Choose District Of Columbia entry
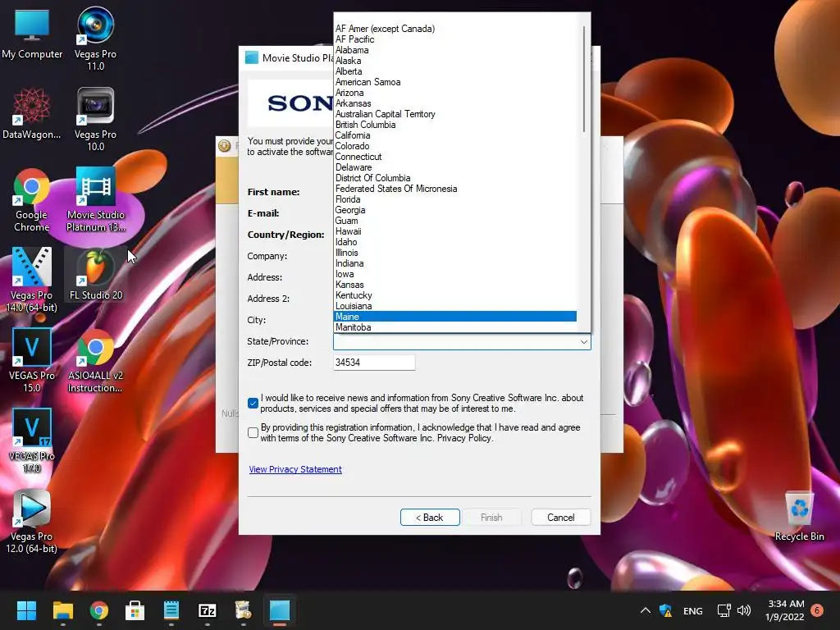840x630 pixels. point(454,178)
